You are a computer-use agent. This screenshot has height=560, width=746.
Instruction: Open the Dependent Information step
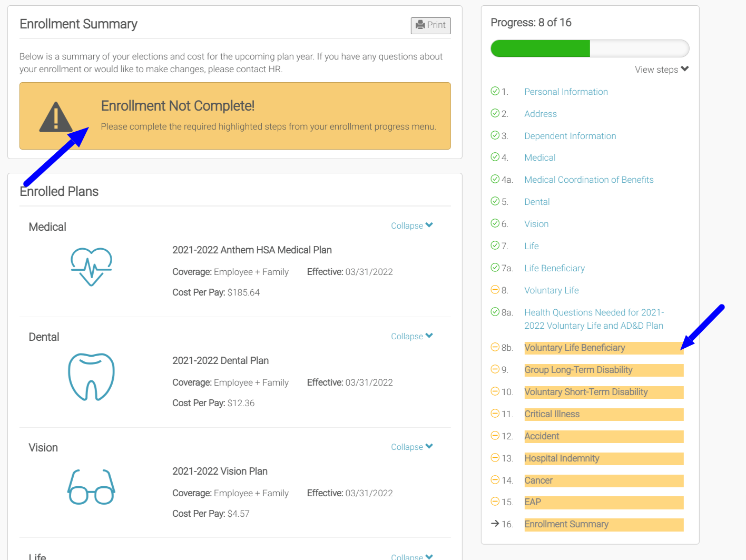(570, 136)
